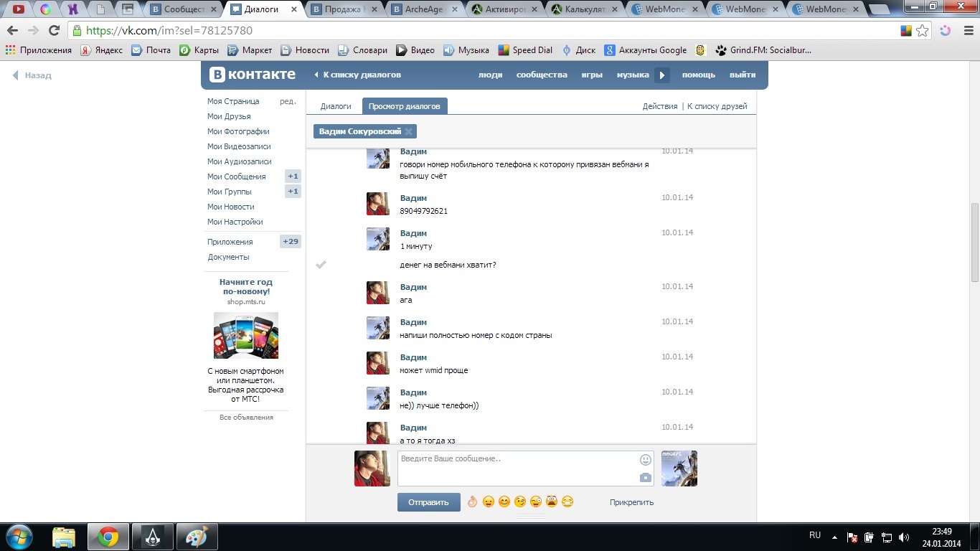
Task: Go back with the browser back arrow
Action: (13, 31)
